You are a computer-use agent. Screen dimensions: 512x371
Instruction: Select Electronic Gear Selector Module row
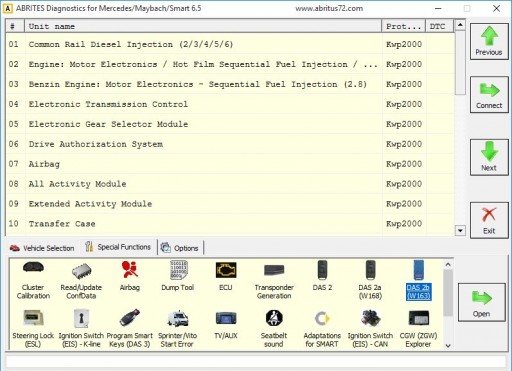pyautogui.click(x=230, y=124)
